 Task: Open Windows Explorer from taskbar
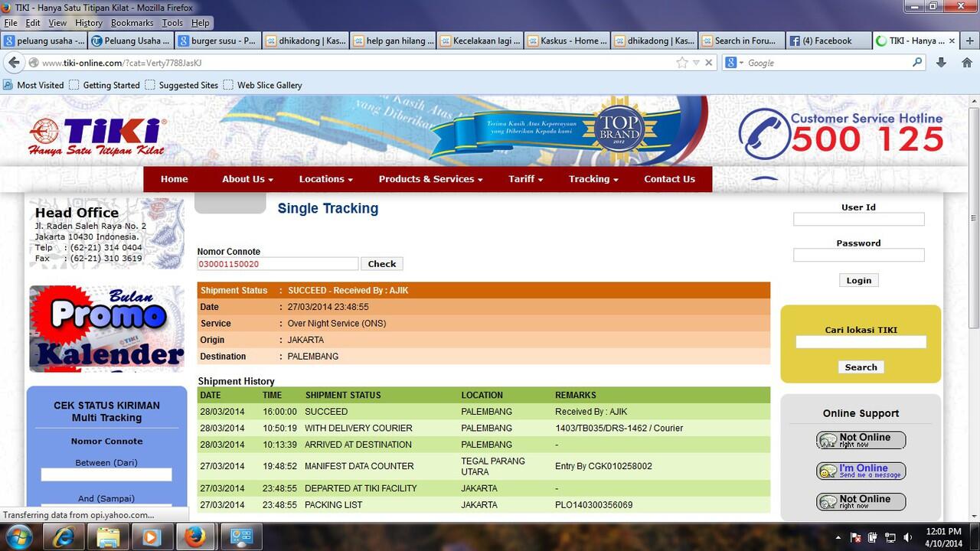point(108,536)
